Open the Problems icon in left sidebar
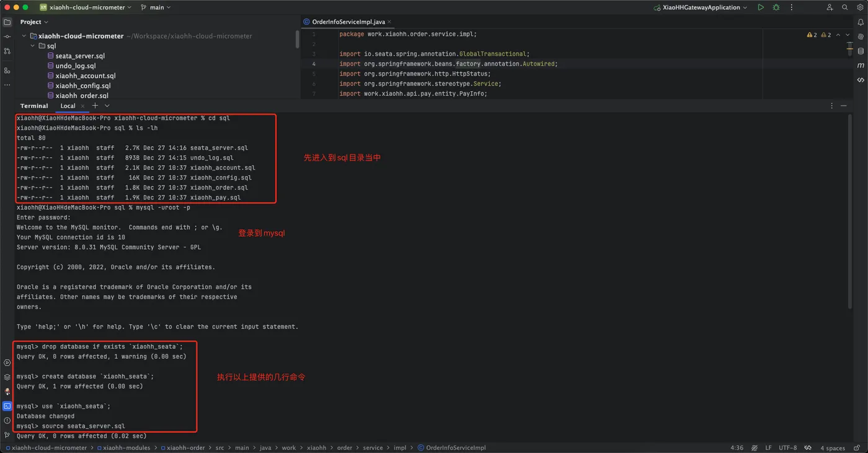 tap(7, 421)
